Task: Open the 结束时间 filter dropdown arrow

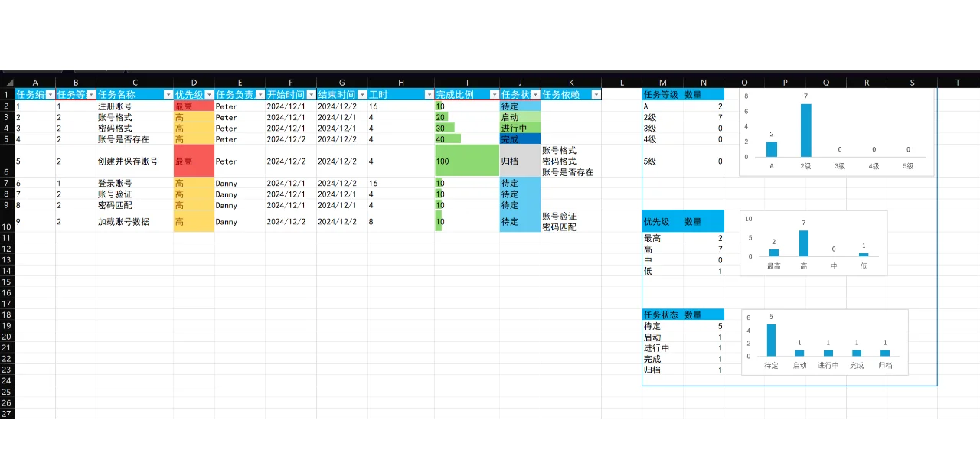Action: (362, 95)
